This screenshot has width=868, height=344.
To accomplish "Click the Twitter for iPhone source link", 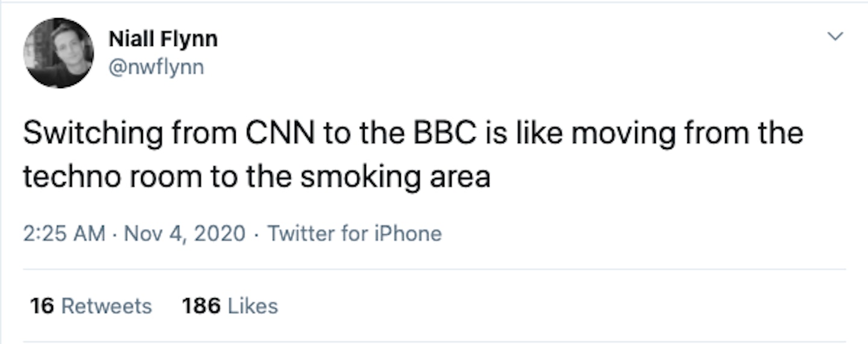I will click(x=354, y=233).
